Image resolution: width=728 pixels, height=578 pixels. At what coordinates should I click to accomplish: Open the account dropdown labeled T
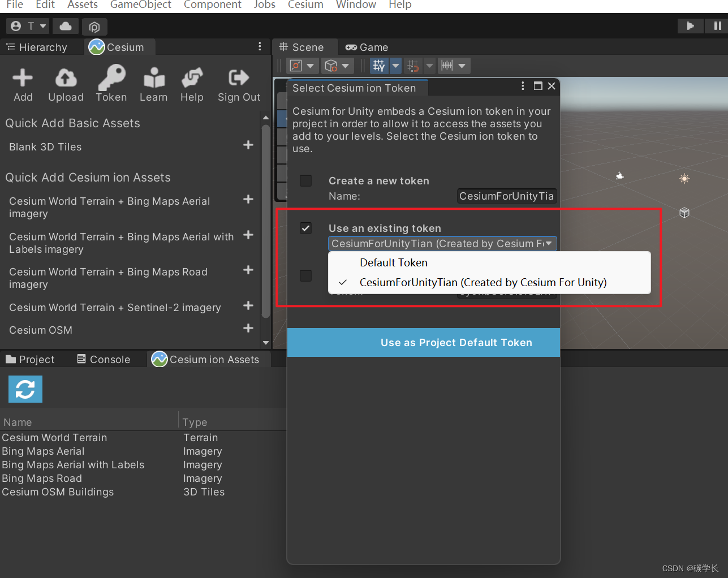point(28,26)
